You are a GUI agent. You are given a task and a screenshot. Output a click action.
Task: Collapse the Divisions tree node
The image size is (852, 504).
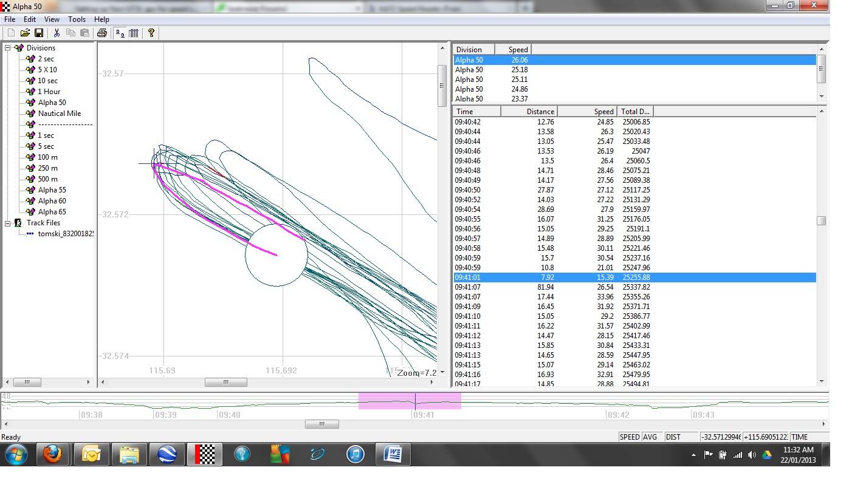tap(9, 48)
